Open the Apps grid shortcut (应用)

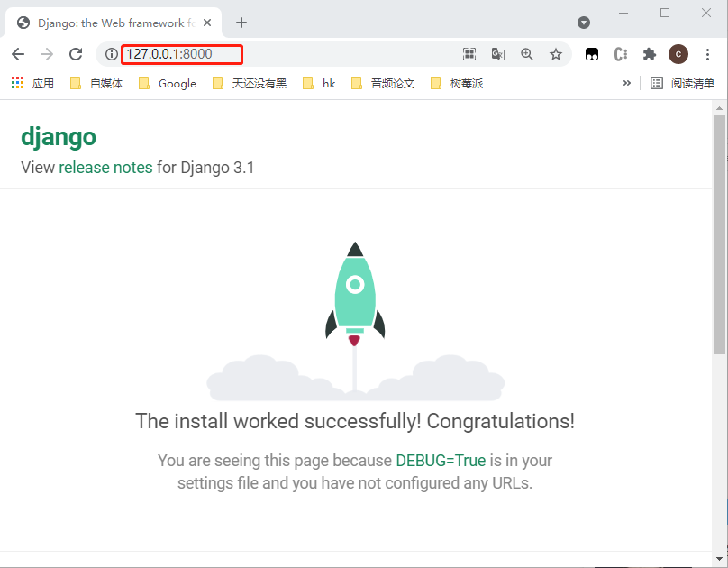[32, 84]
